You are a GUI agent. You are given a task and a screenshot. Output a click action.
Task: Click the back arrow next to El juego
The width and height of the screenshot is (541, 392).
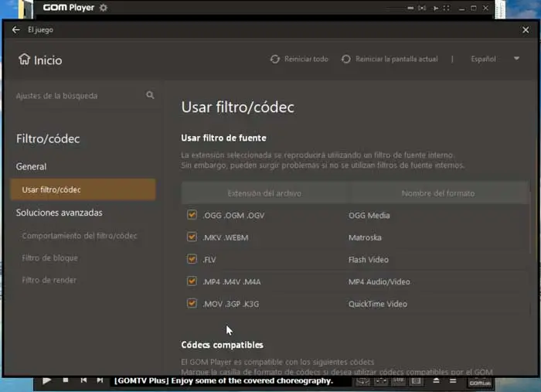pyautogui.click(x=16, y=29)
